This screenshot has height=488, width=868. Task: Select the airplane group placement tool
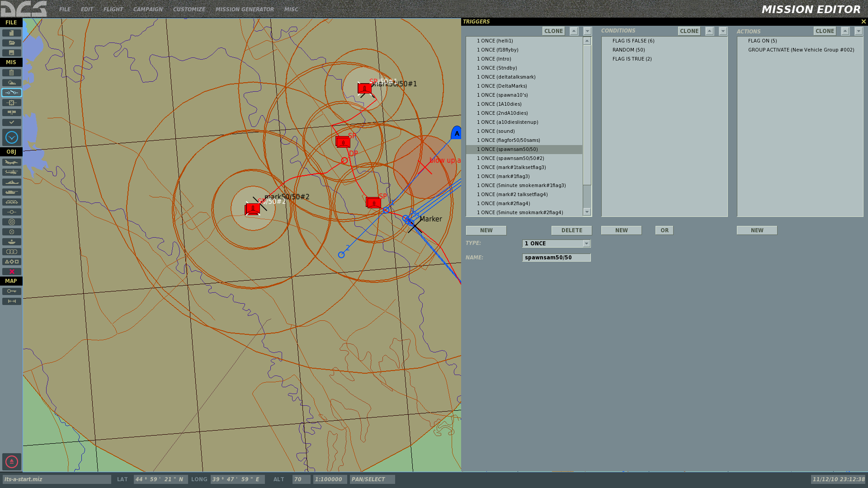[12, 162]
